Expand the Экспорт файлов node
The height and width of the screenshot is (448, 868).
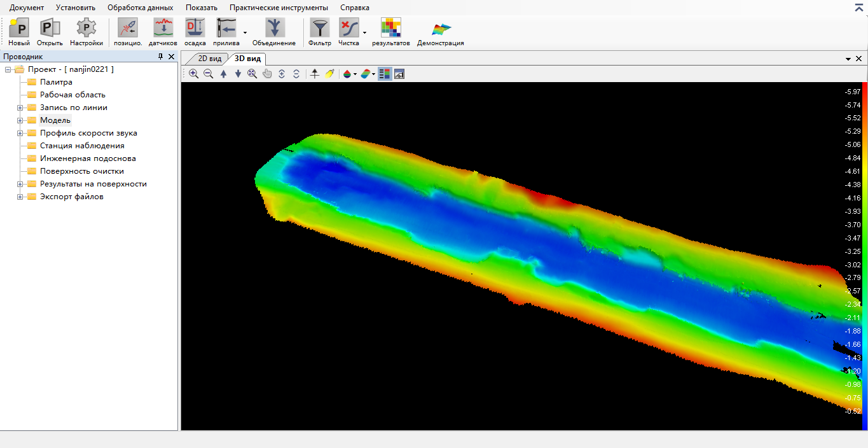[20, 197]
